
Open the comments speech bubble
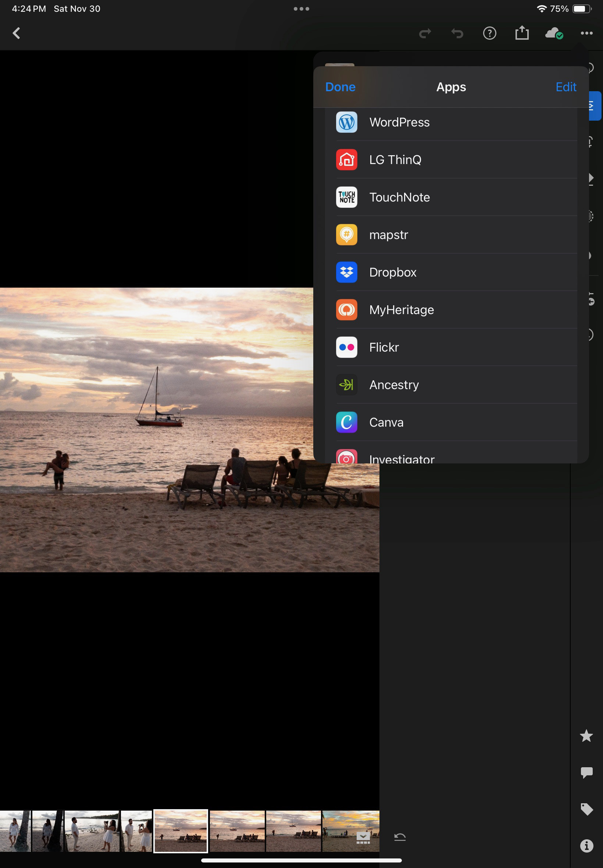click(586, 772)
